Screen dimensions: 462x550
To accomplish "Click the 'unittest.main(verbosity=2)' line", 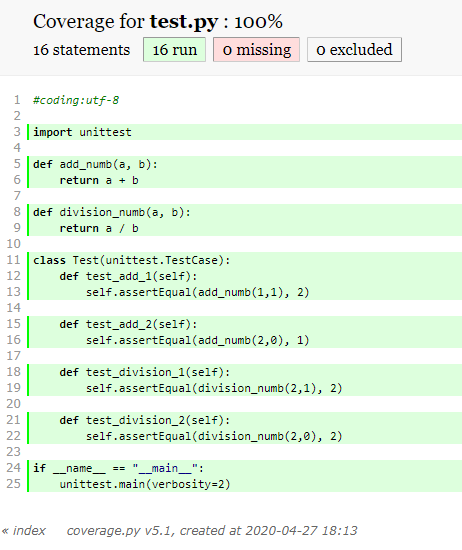I will pos(245,484).
